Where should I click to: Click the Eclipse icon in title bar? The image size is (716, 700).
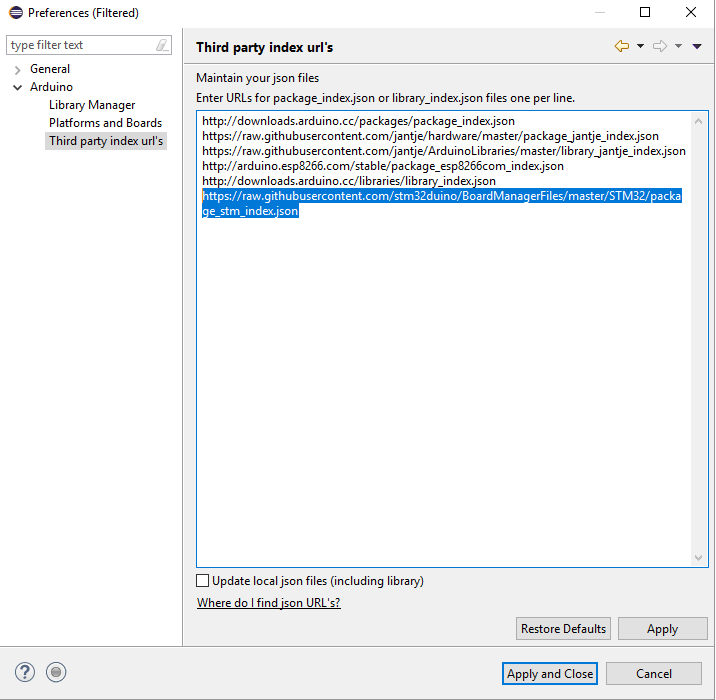(14, 13)
